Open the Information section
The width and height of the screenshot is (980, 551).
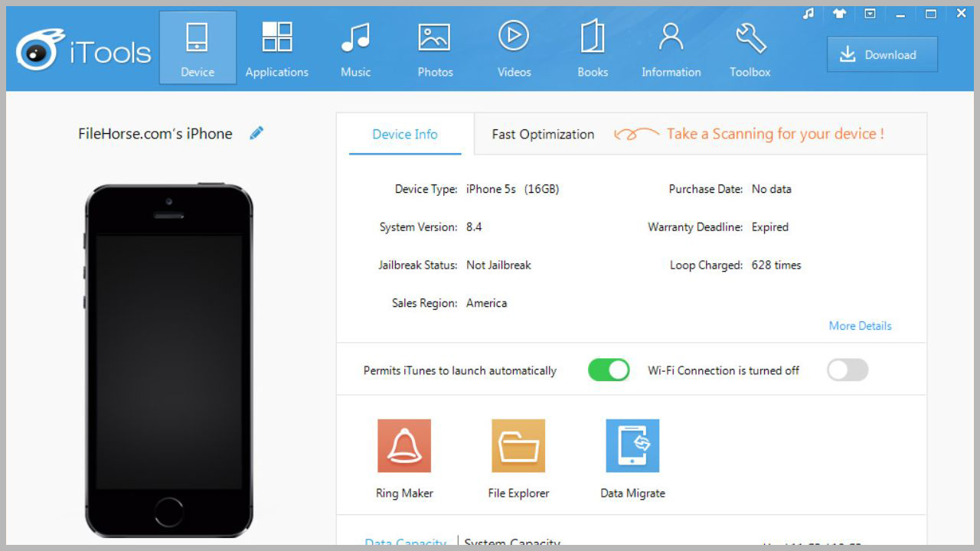(671, 47)
